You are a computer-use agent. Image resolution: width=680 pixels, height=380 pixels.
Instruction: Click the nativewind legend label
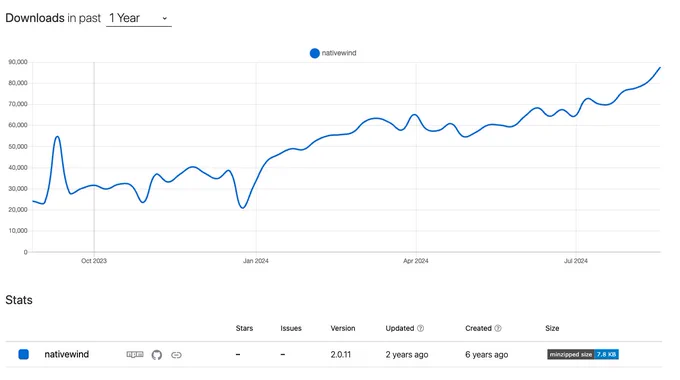[x=339, y=53]
